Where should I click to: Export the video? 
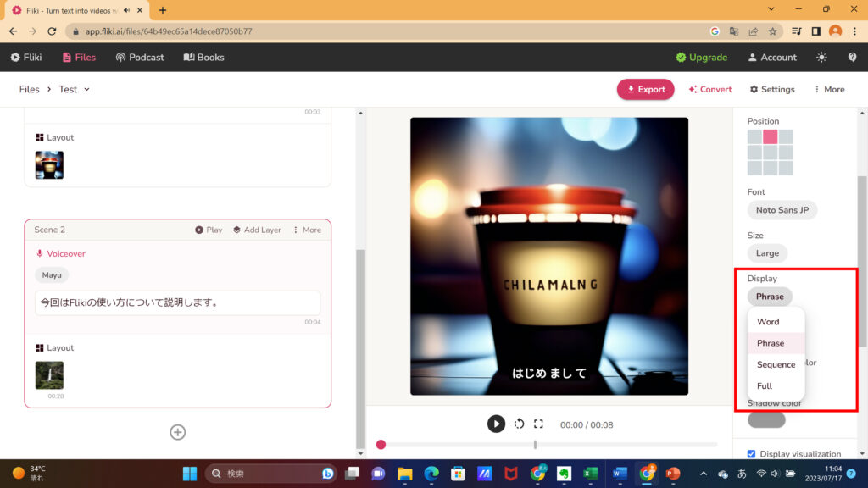click(645, 89)
